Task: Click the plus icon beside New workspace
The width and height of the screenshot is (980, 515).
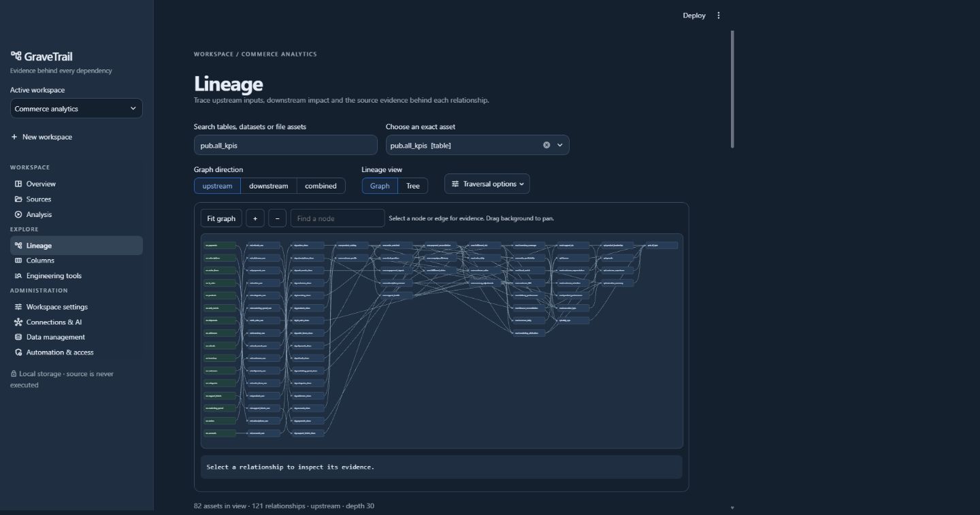Action: tap(14, 137)
